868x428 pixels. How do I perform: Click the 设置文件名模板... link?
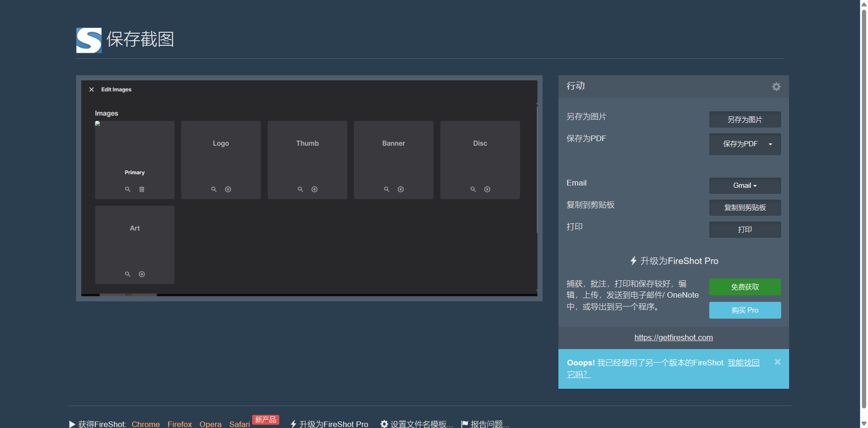[422, 424]
